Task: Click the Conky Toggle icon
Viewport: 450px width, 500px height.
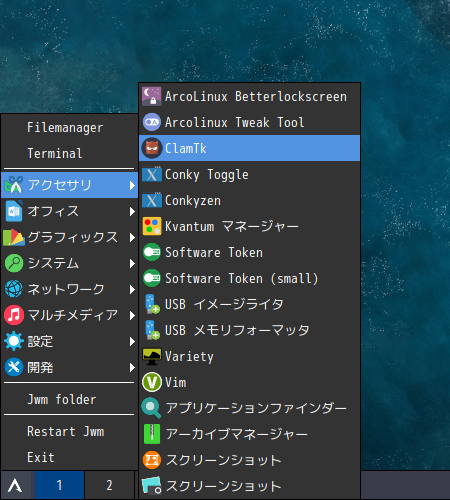Action: click(x=152, y=174)
